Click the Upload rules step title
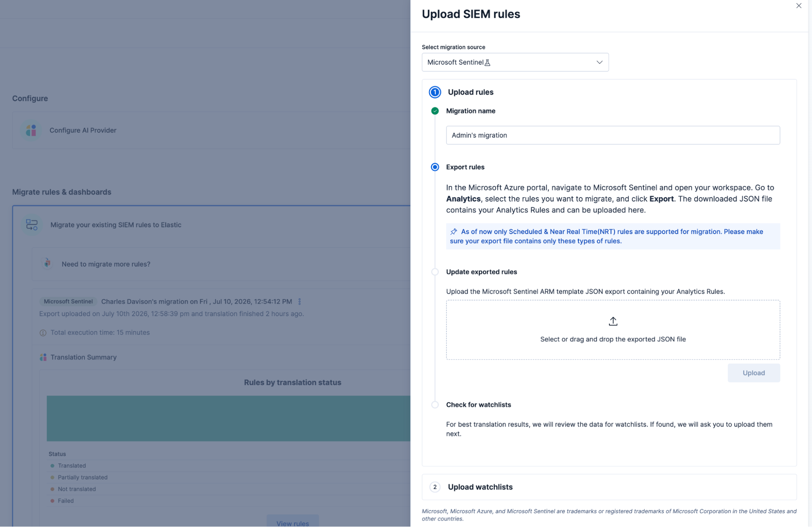Screen dimensions: 812x527 [x=470, y=92]
